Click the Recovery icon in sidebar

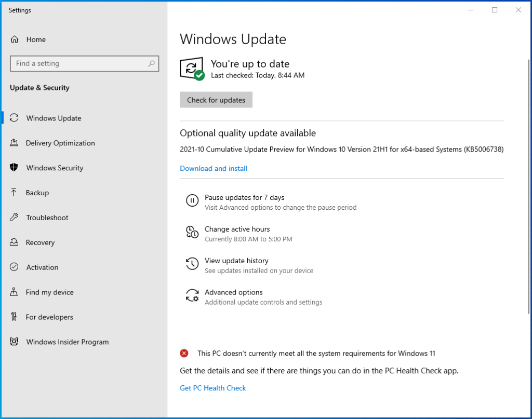click(x=14, y=242)
